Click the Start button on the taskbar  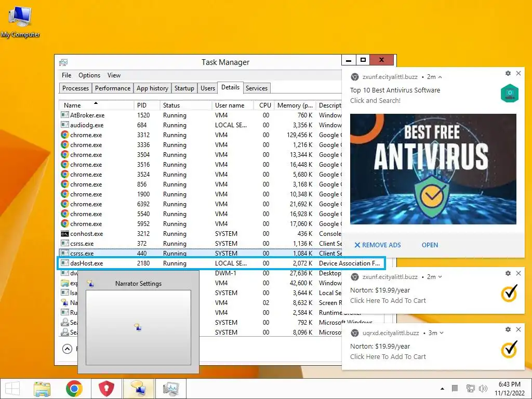(x=12, y=389)
